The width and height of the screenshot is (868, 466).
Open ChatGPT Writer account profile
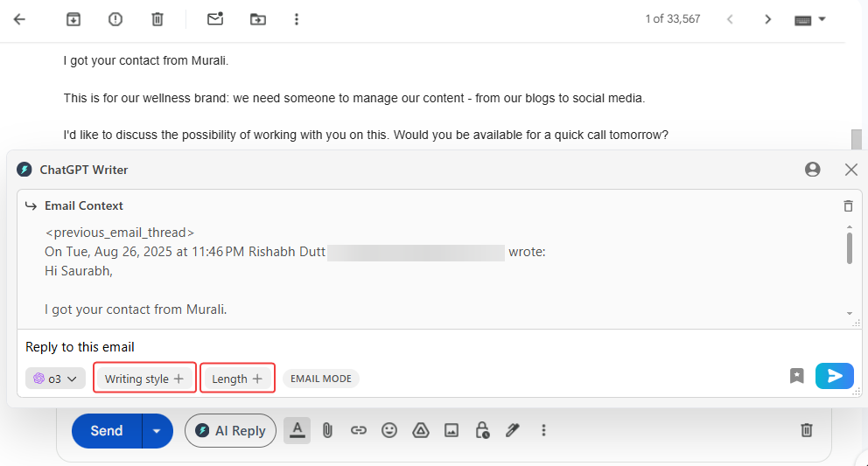click(x=812, y=170)
